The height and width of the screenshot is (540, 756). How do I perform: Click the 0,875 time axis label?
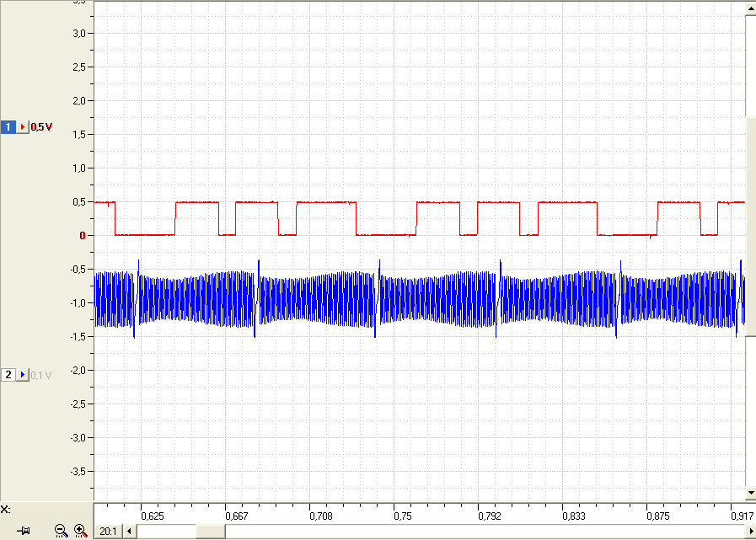click(x=658, y=516)
